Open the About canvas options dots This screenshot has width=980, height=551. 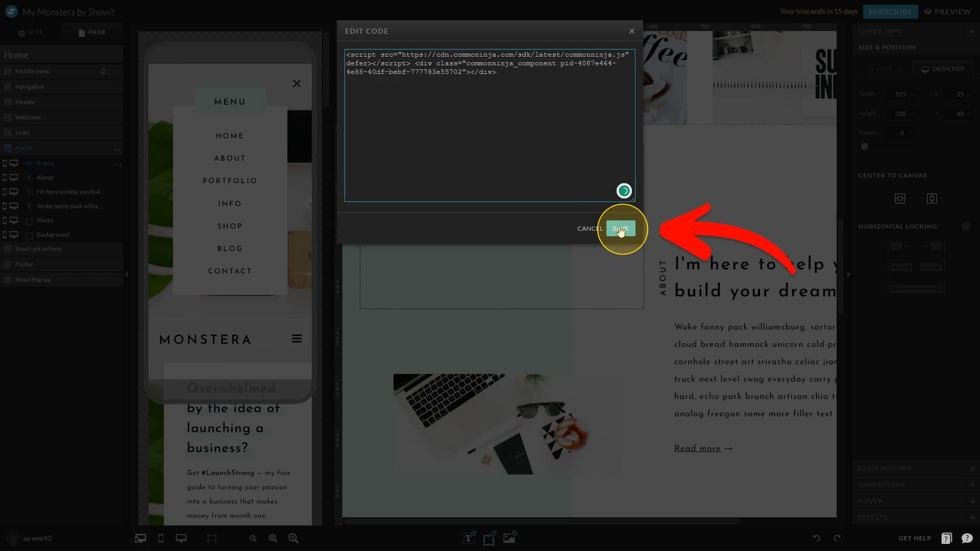point(117,149)
